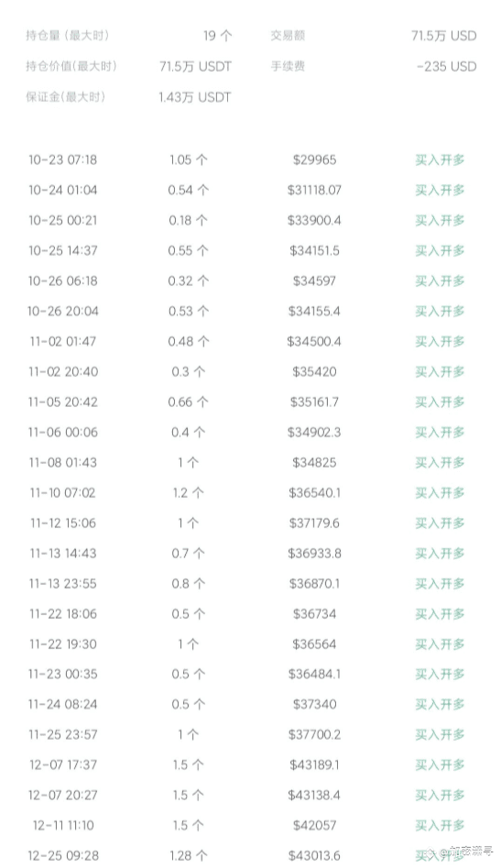Click price $37179.6 in the list
501x868 pixels.
point(314,523)
